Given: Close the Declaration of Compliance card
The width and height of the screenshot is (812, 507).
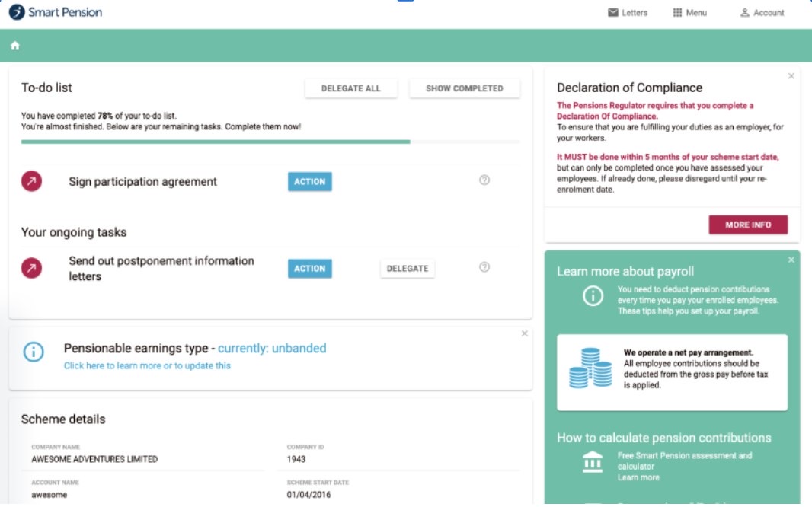Looking at the screenshot, I should 791,76.
